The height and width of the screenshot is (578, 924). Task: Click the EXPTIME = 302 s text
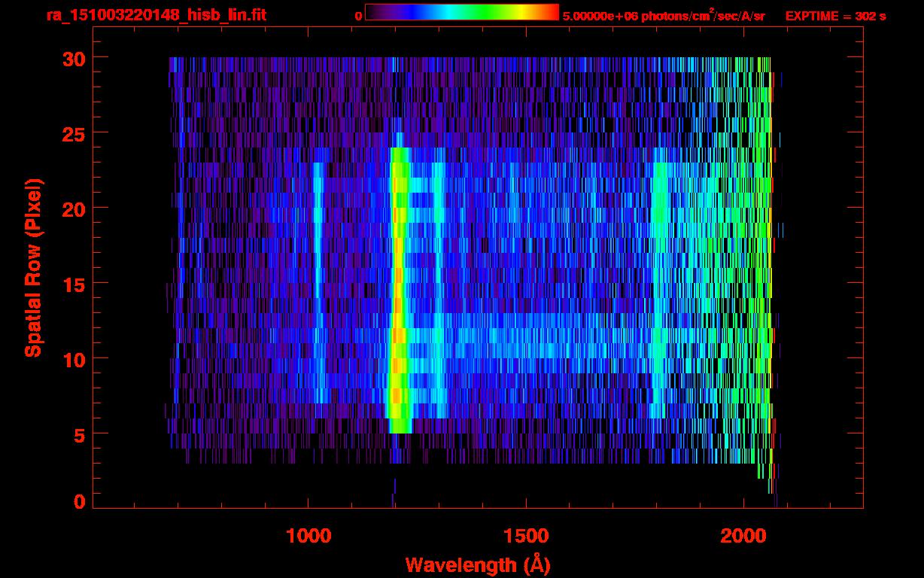835,15
